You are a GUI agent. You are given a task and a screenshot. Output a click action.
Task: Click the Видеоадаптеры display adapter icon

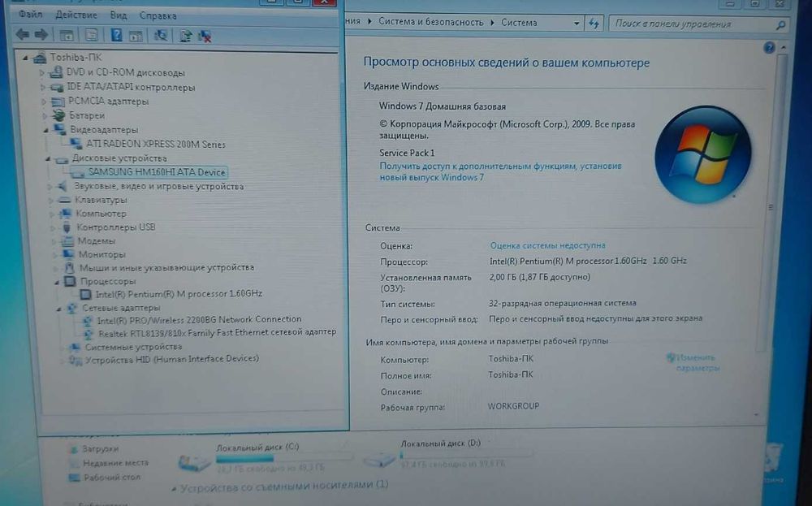pos(60,129)
